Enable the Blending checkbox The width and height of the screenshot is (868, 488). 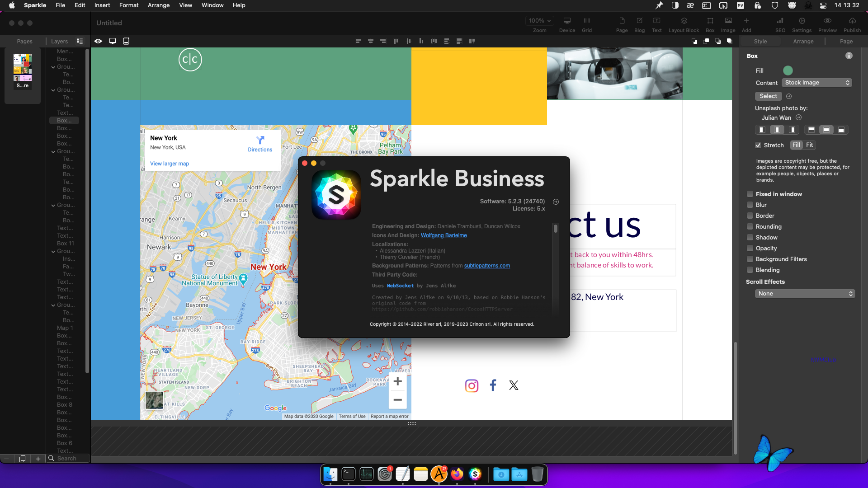pos(750,270)
